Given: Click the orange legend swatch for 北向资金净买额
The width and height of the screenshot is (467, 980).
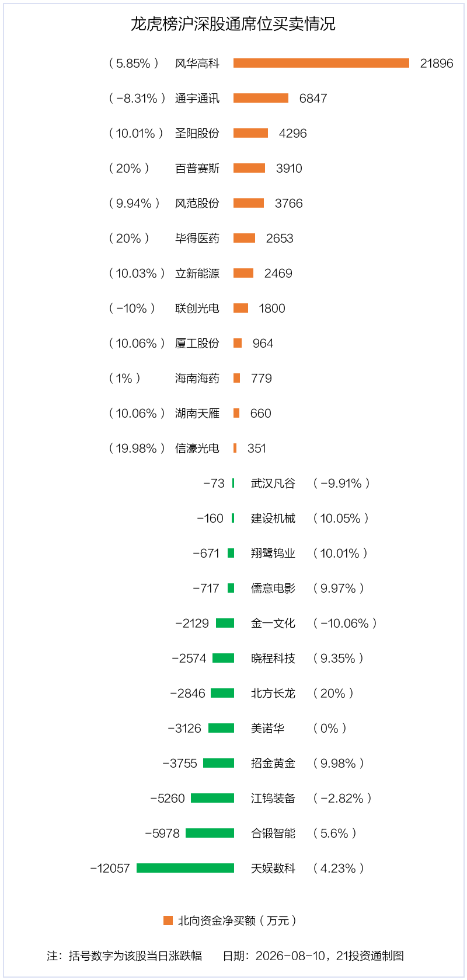Looking at the screenshot, I should coord(168,921).
